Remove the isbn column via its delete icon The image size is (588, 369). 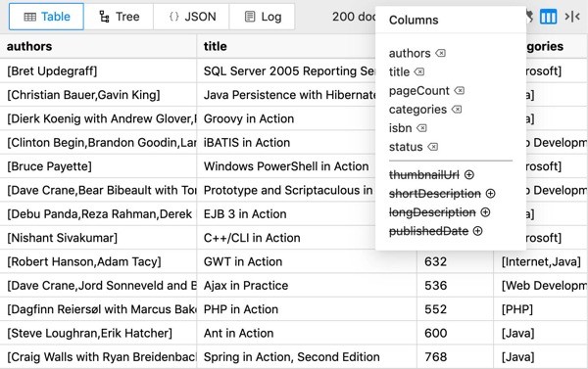(421, 128)
